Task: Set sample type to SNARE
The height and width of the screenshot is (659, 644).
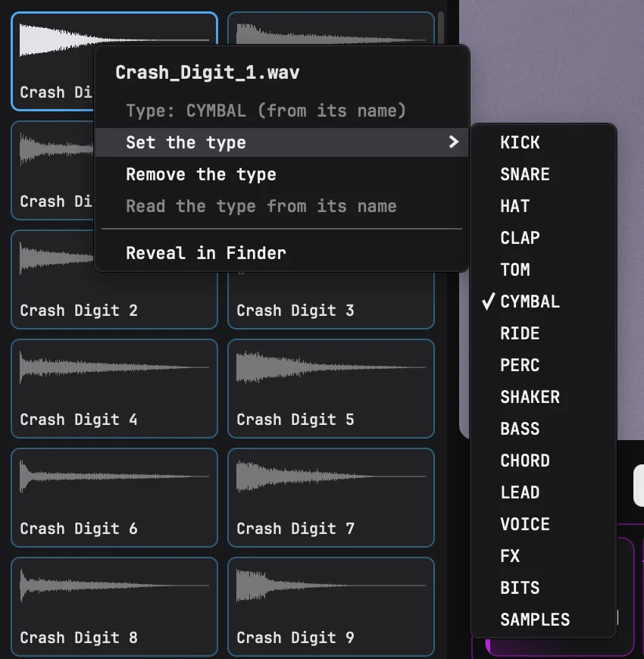Action: 543,174
